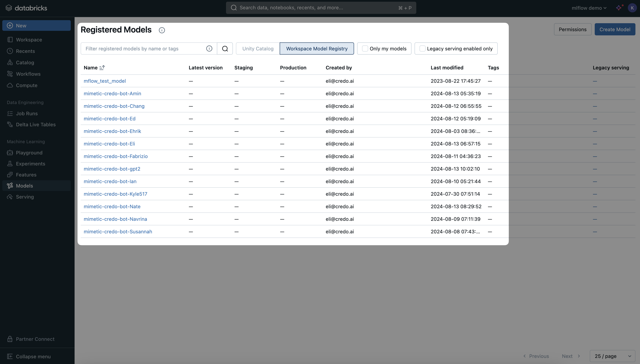640x364 pixels.
Task: Open Catalog via its sidebar icon
Action: click(10, 63)
